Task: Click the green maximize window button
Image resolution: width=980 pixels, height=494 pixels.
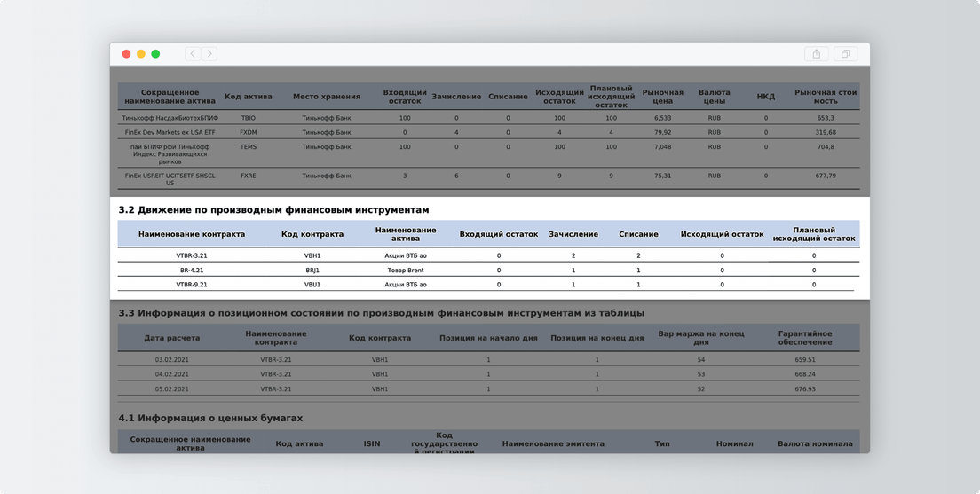Action: 155,54
